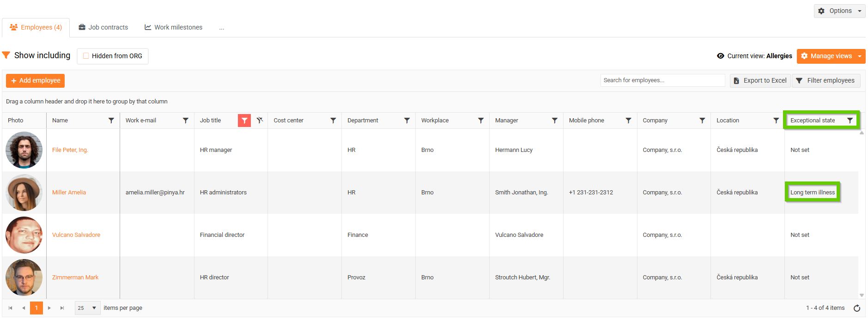Open the Department column filter icon
The height and width of the screenshot is (320, 868).
pyautogui.click(x=407, y=121)
